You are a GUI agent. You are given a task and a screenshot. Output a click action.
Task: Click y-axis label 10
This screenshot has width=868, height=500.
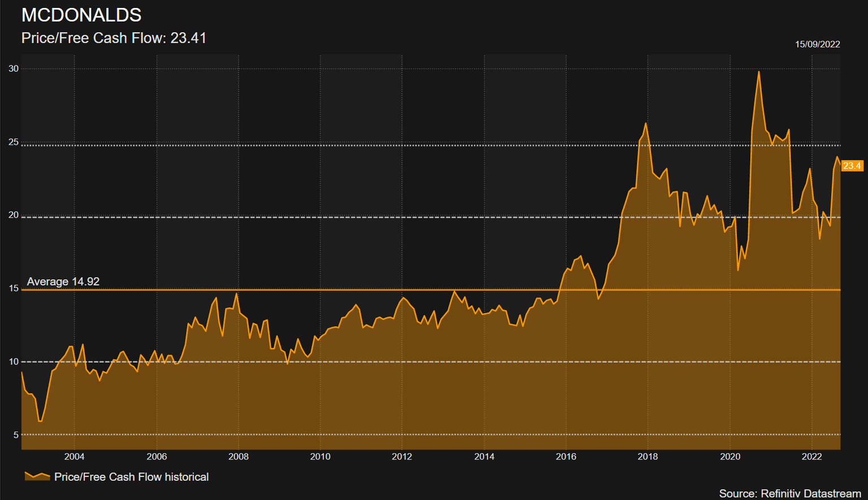[14, 362]
